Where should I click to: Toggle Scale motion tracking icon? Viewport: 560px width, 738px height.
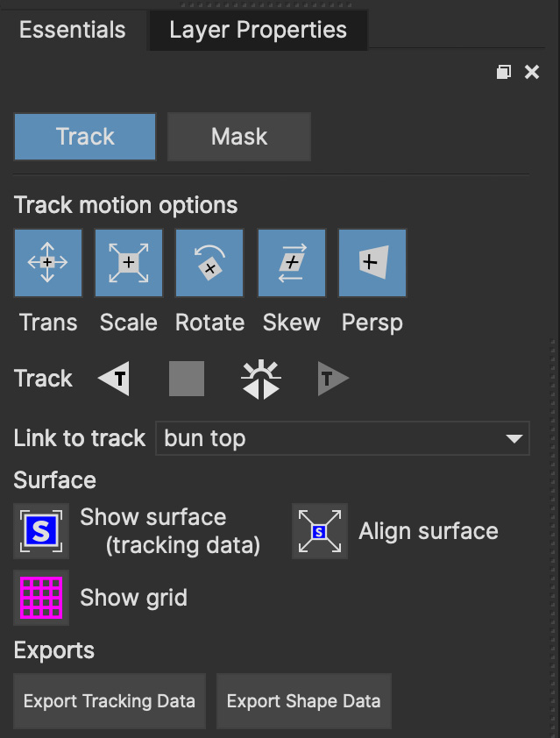(x=129, y=263)
